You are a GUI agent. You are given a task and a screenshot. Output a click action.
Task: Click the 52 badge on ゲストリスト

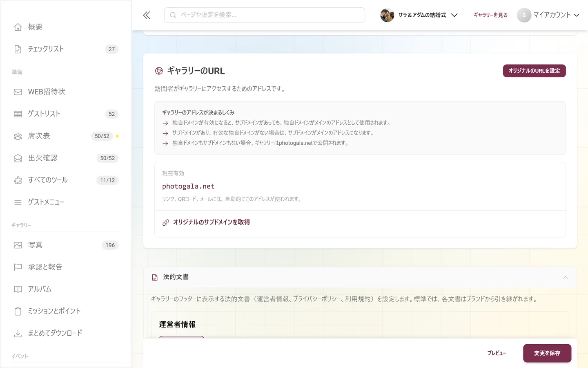[112, 114]
